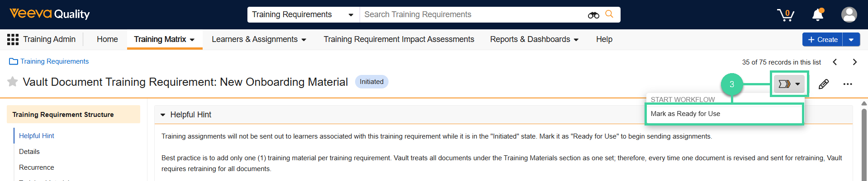Open the workflow actions arrow menu
The width and height of the screenshot is (868, 181).
tap(789, 84)
